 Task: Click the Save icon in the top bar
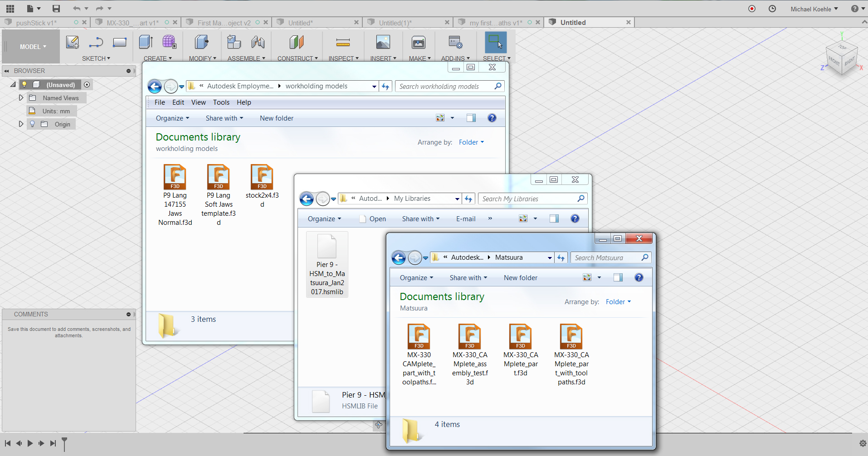pos(56,9)
